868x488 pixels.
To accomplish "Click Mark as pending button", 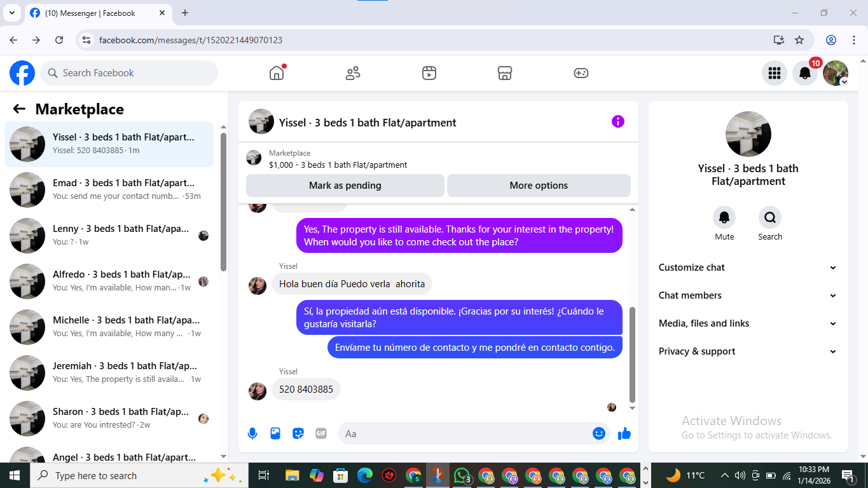I will (345, 186).
